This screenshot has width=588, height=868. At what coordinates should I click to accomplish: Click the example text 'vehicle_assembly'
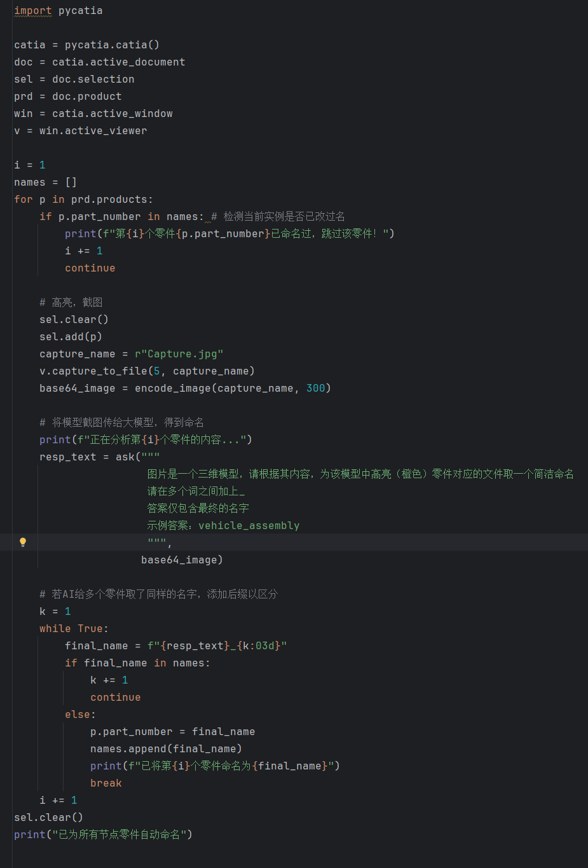pos(249,526)
